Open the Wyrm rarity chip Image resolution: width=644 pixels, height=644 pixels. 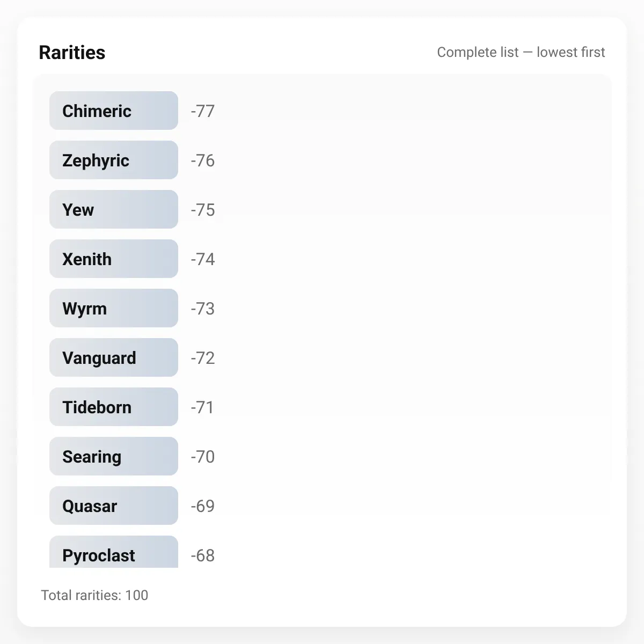[x=114, y=308]
